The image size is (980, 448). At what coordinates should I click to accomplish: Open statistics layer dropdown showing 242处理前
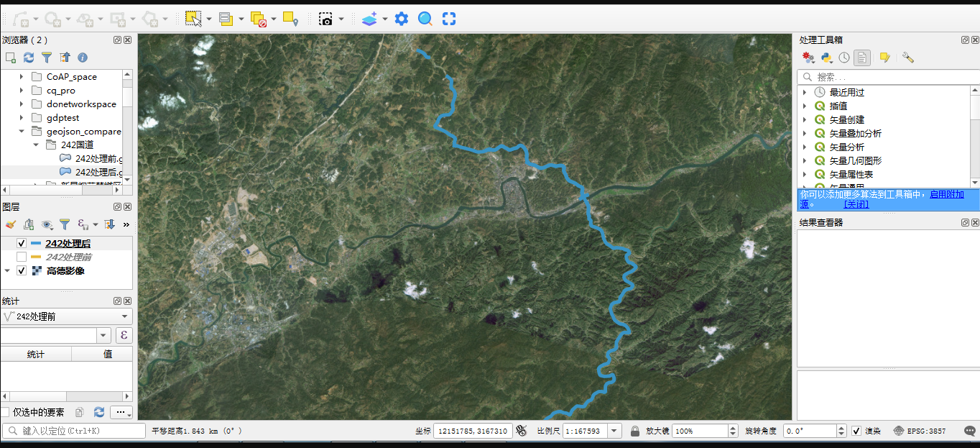[66, 316]
